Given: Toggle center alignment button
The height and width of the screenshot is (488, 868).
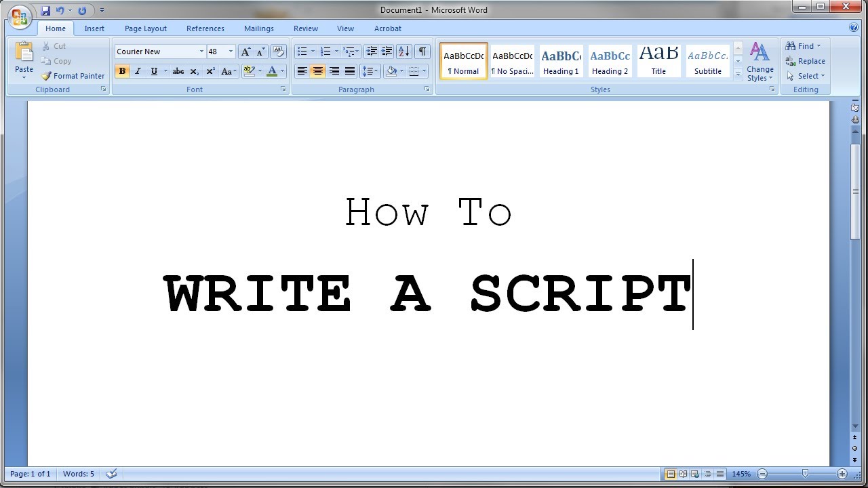Looking at the screenshot, I should pyautogui.click(x=317, y=71).
